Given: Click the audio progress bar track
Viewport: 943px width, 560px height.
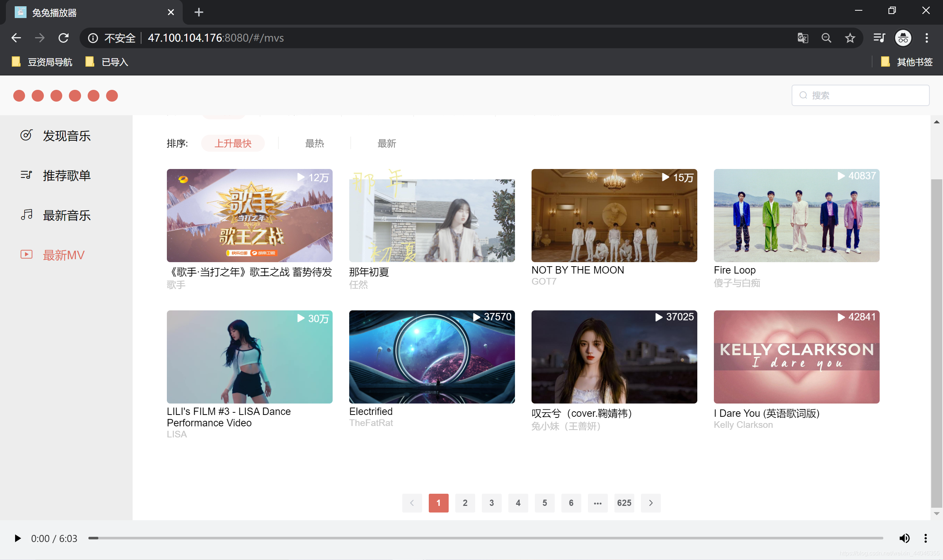Looking at the screenshot, I should click(485, 538).
